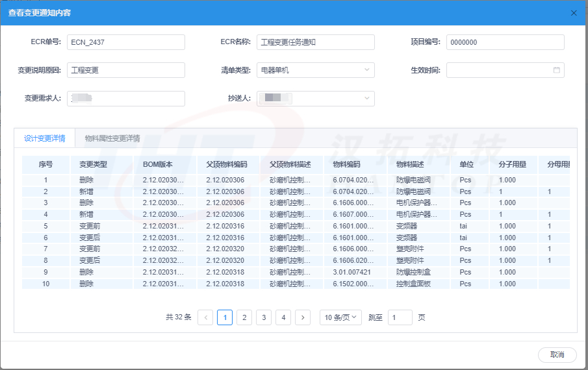Click the 项目编号 input field
The height and width of the screenshot is (370, 588).
(505, 42)
